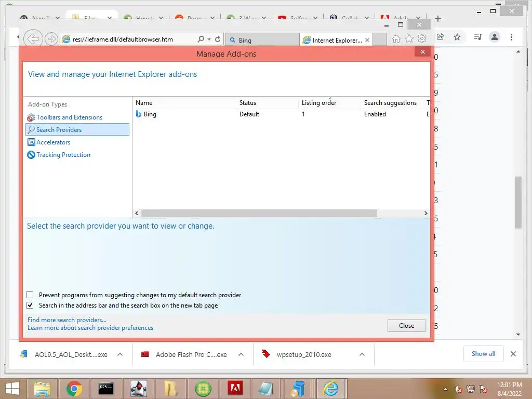
Task: Click the Chrome share page icon
Action: click(441, 37)
